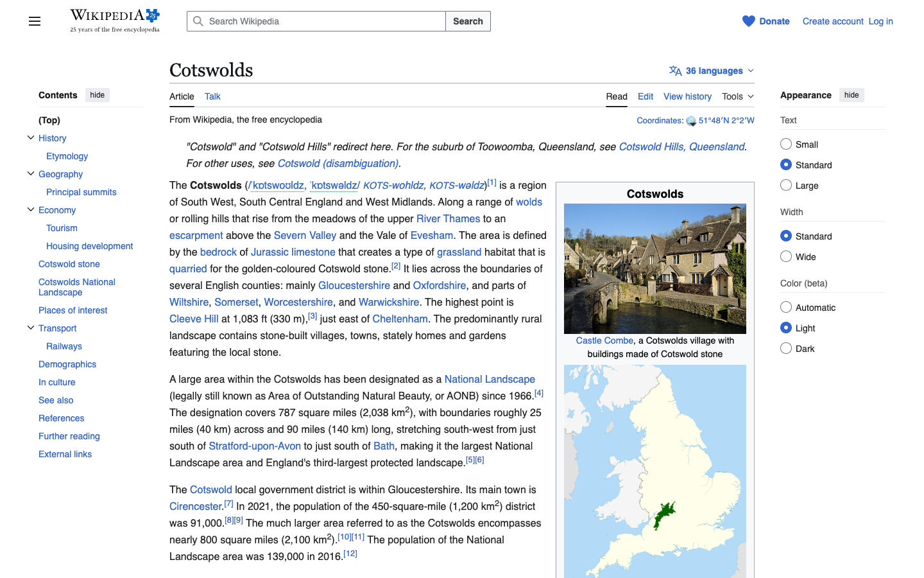924x578 pixels.
Task: Jump to Tourism in contents
Action: pyautogui.click(x=62, y=228)
